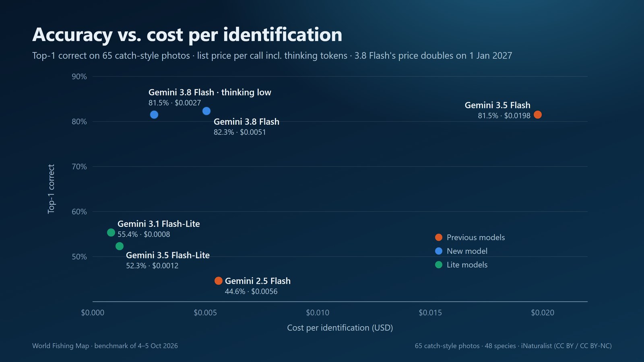Click the 'Lite models' legend label
644x362 pixels.
467,265
